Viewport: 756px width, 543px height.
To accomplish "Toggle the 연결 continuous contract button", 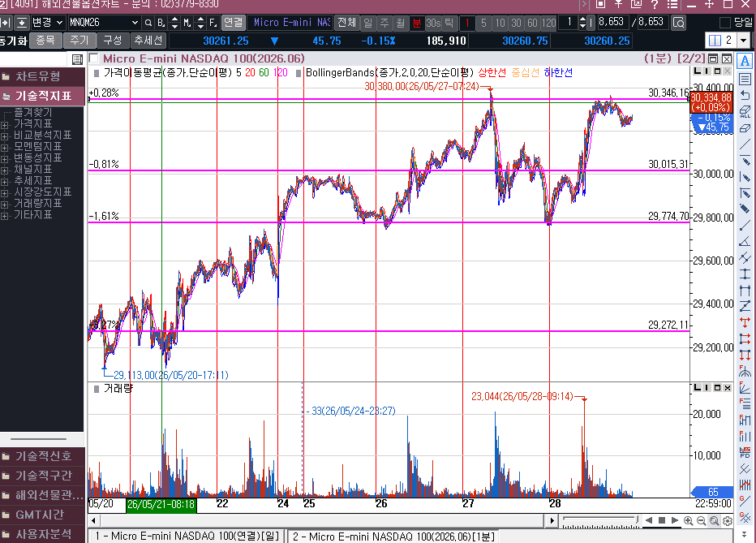I will (x=234, y=23).
